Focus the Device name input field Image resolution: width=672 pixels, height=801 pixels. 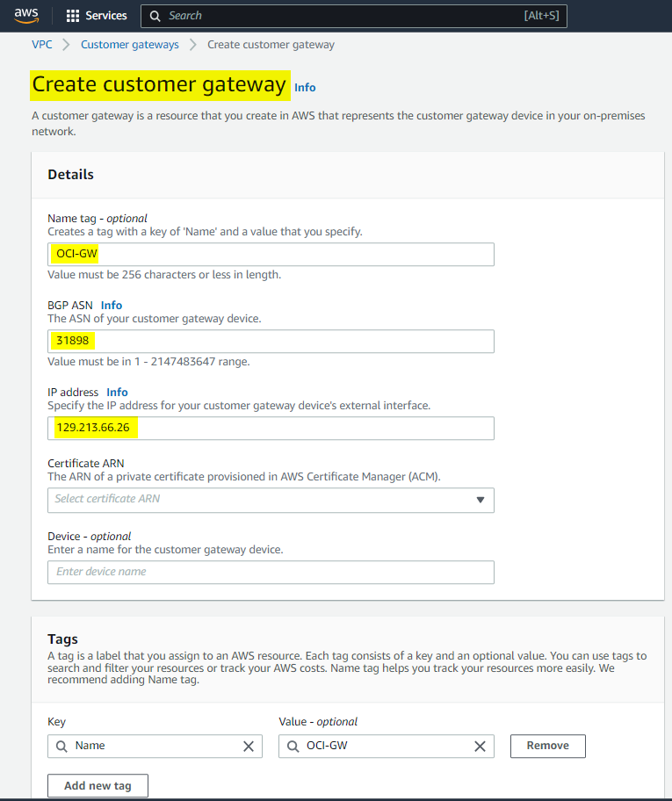click(x=271, y=572)
